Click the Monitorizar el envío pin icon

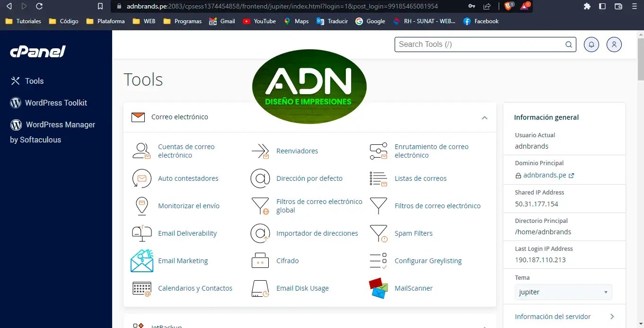[x=141, y=206]
